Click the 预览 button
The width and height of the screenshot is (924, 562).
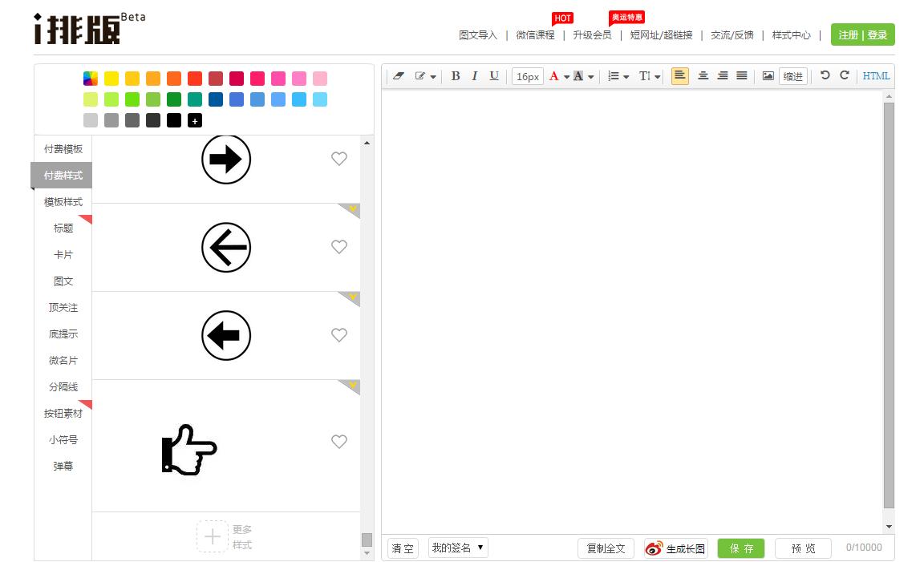803,548
